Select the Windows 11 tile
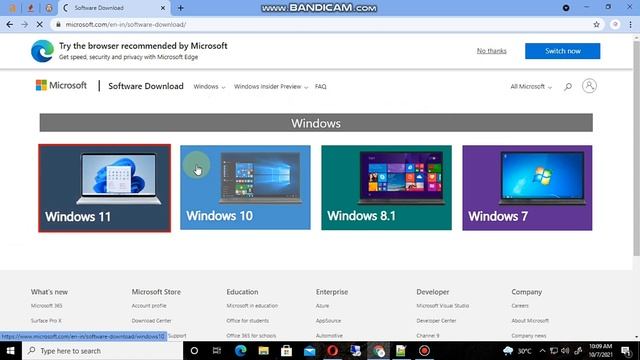The width and height of the screenshot is (640, 360). (104, 188)
